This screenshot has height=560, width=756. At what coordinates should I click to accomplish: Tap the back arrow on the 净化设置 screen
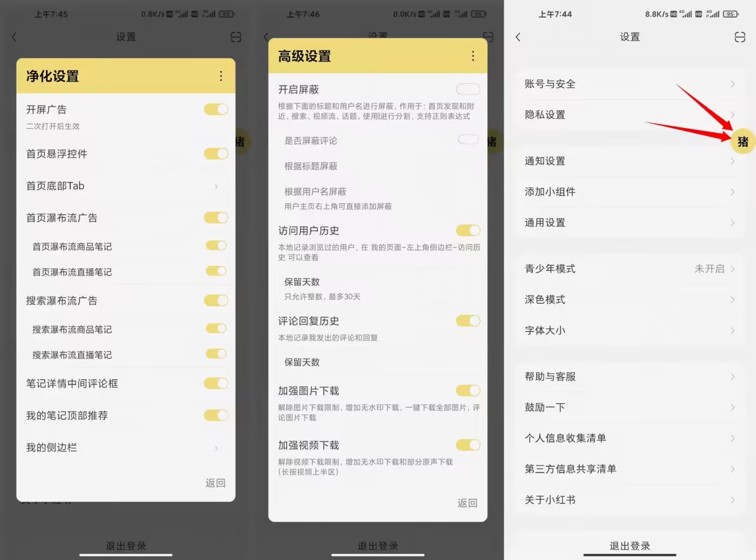[x=14, y=37]
